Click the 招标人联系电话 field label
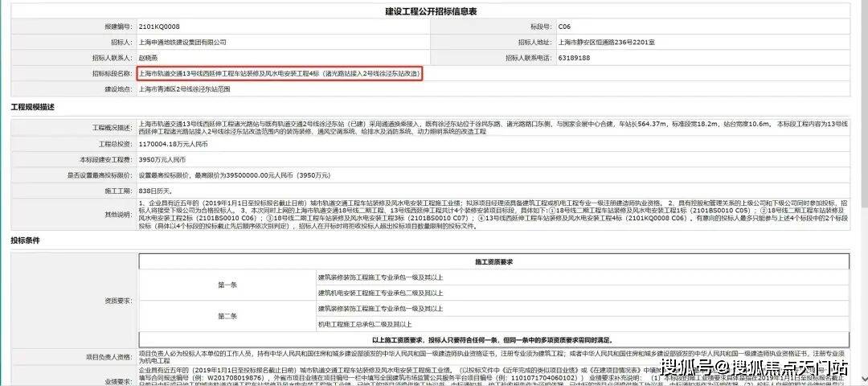This screenshot has width=868, height=386. pyautogui.click(x=529, y=58)
